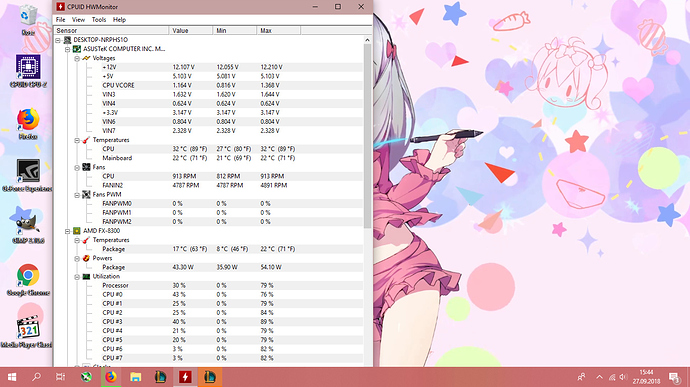
Task: Click the thermometer icon under ASUSTeK node
Action: click(x=86, y=140)
